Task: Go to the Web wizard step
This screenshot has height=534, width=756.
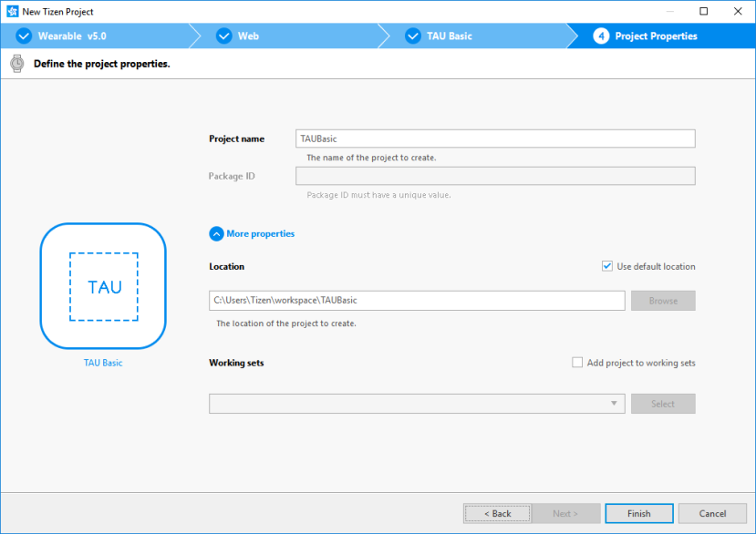Action: tap(248, 36)
